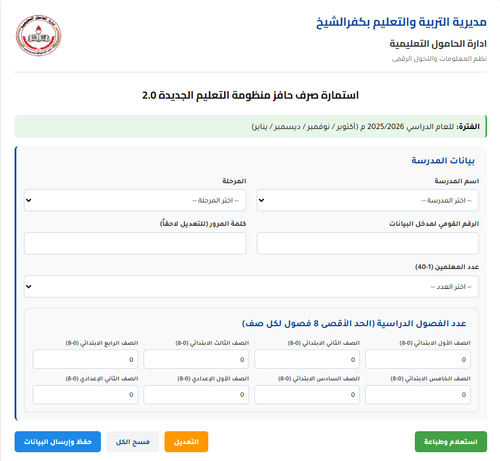Focus the national ID input (الرقم القومي)

tap(368, 243)
